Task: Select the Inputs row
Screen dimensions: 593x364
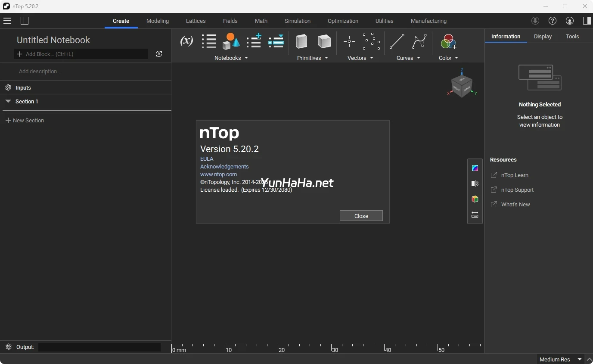Action: point(85,87)
